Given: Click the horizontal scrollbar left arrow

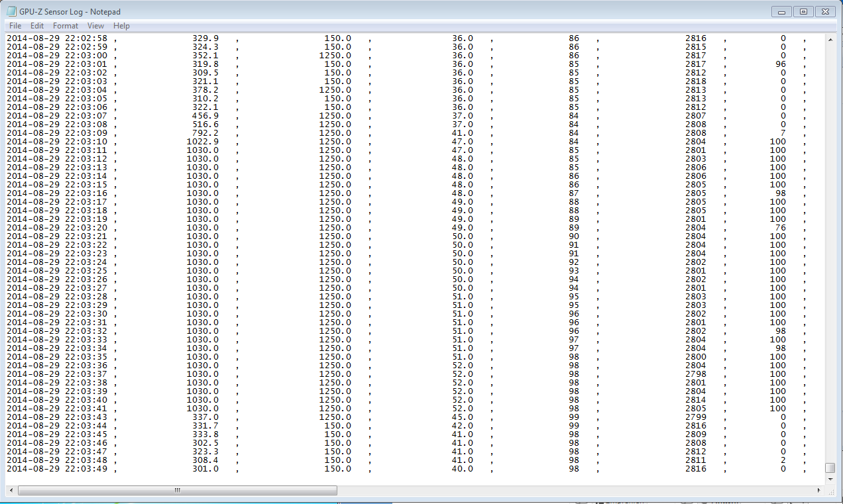Looking at the screenshot, I should click(11, 491).
